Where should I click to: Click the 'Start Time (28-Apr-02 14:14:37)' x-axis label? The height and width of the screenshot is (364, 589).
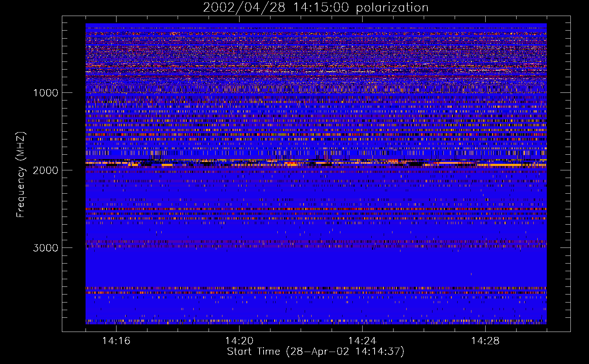point(316,352)
